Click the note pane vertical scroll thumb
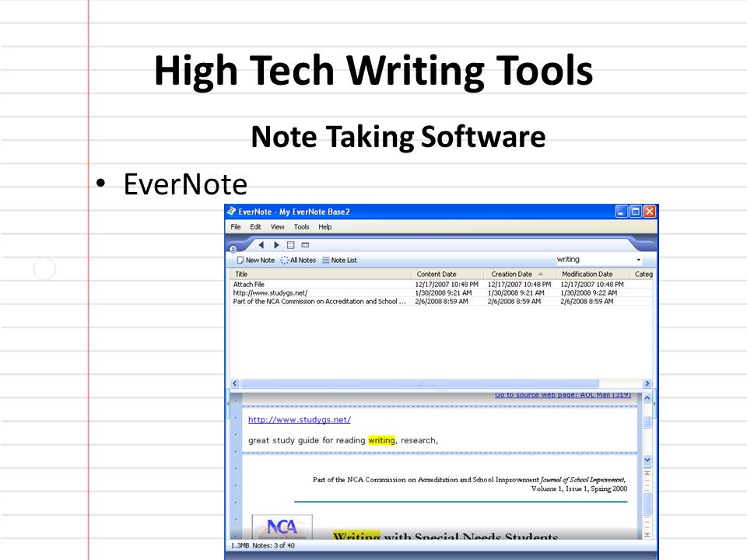Viewport: 747px width, 560px height. pos(647,422)
